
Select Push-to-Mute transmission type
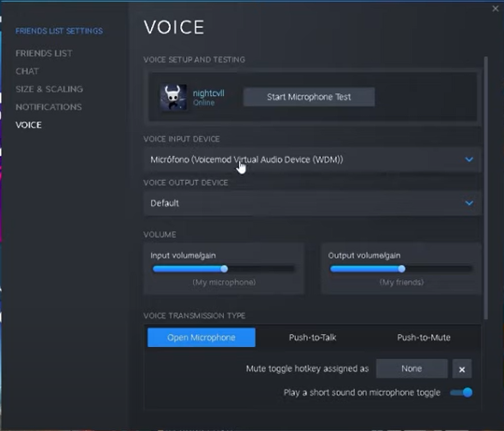(424, 337)
